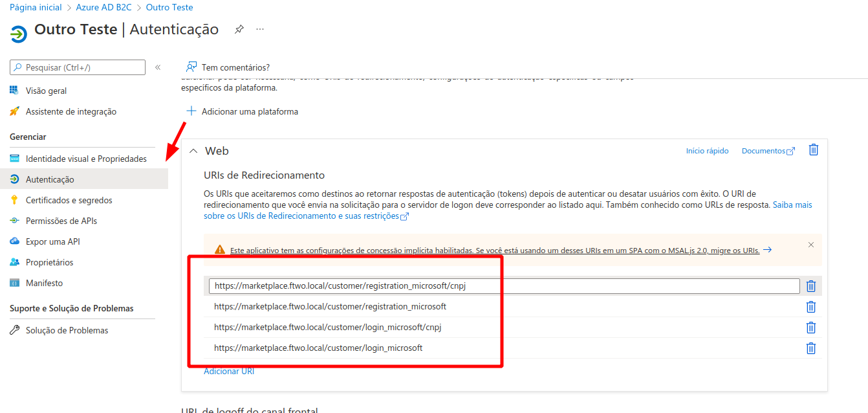Pin the Outro Teste page

click(x=239, y=29)
